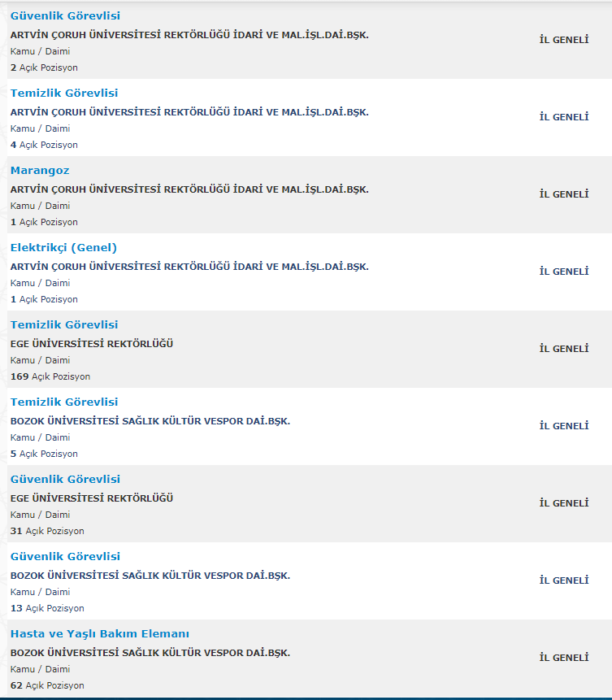Click the 169 Açık Pozisyon text
The width and height of the screenshot is (612, 700).
(50, 376)
